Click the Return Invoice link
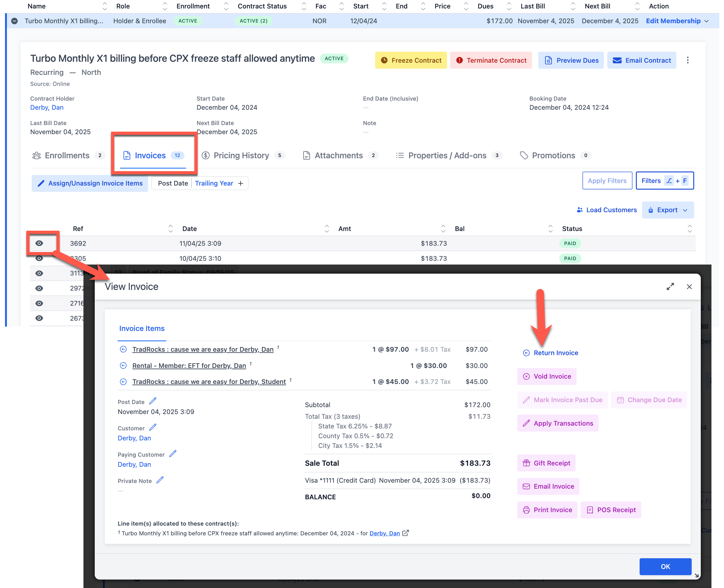The width and height of the screenshot is (724, 588). (556, 353)
